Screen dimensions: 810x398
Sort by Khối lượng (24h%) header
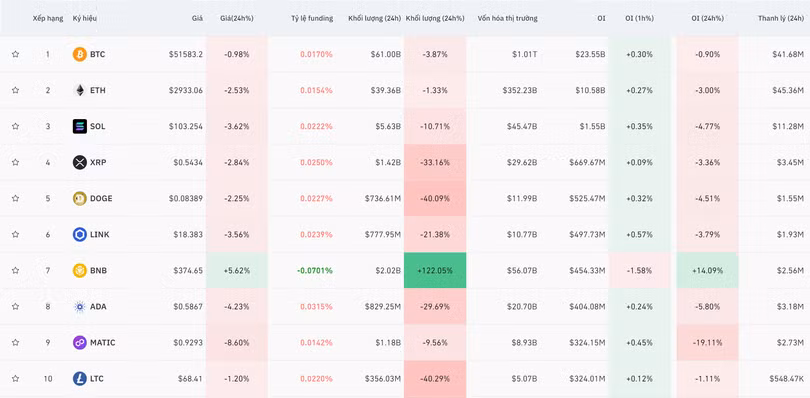(x=434, y=19)
